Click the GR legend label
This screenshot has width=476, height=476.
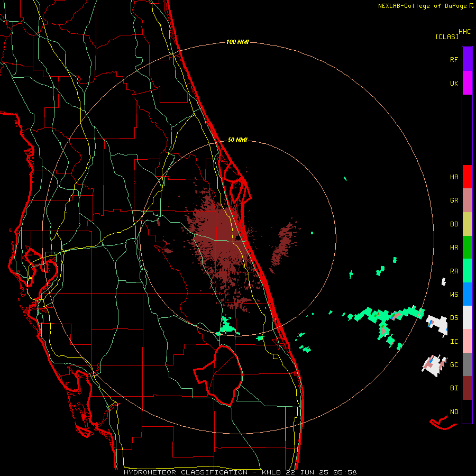point(454,200)
